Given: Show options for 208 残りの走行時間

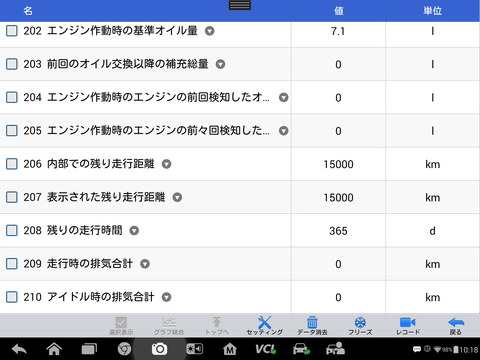Looking at the screenshot, I should pos(134,231).
